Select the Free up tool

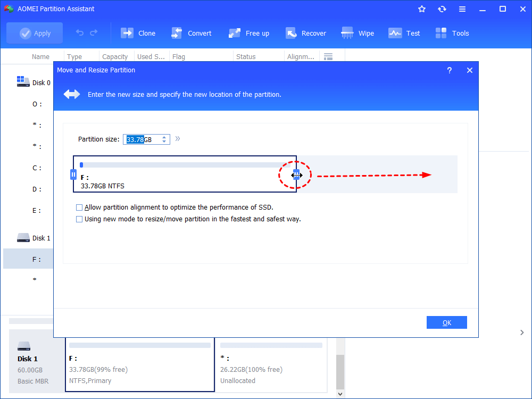pyautogui.click(x=248, y=32)
